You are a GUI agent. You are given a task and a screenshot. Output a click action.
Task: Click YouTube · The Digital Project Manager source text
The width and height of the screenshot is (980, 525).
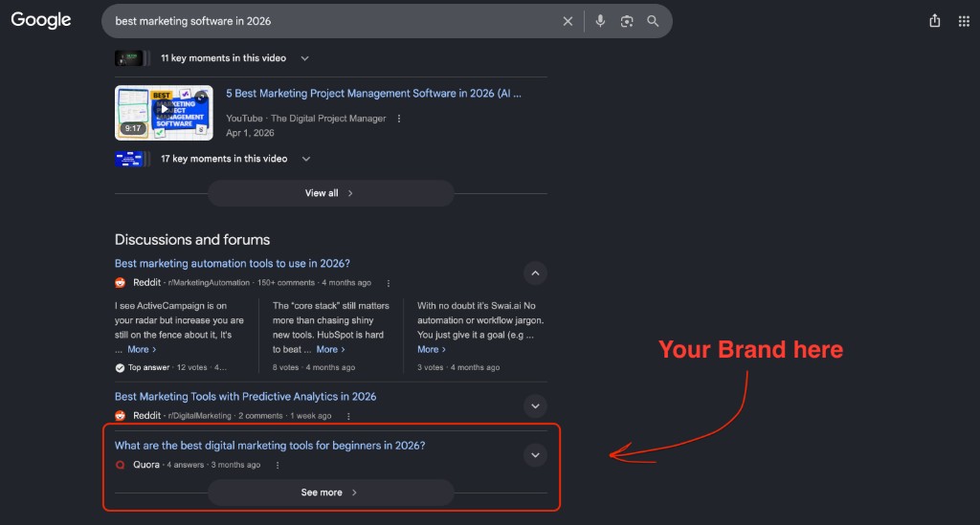point(305,119)
